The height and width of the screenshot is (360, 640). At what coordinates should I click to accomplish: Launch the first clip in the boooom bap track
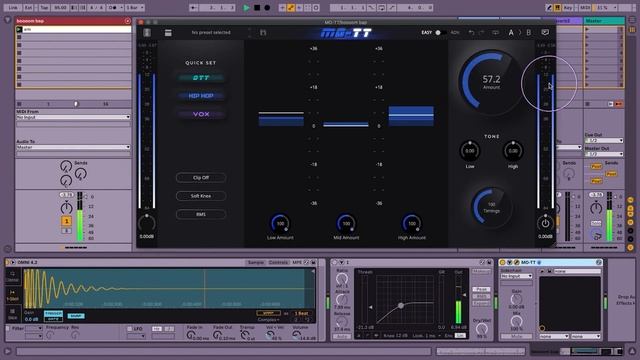coord(19,29)
